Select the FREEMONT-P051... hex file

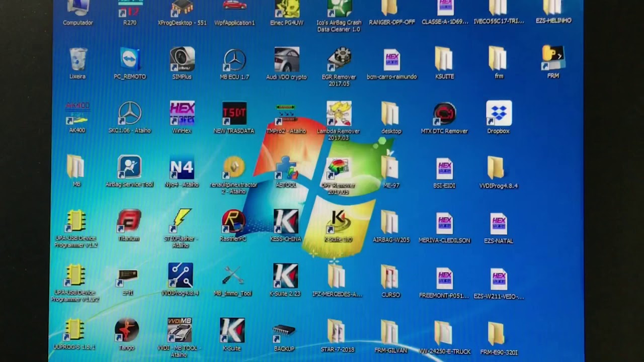tap(444, 283)
